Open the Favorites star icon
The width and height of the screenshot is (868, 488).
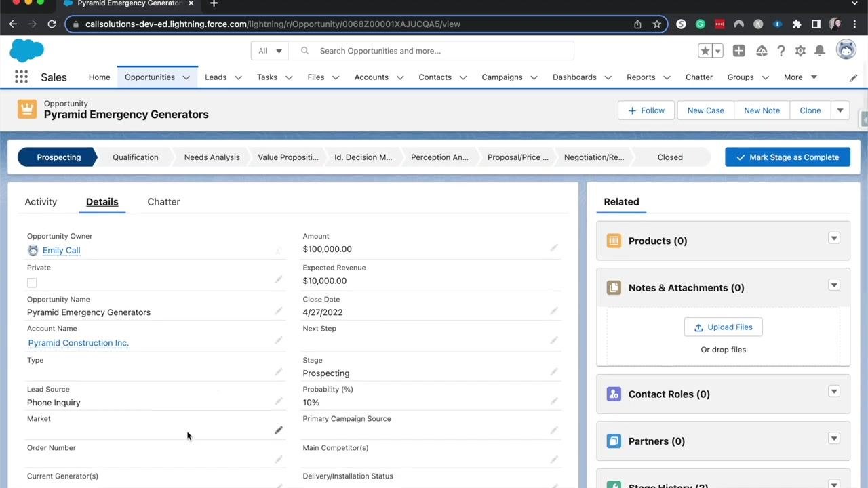pyautogui.click(x=705, y=51)
